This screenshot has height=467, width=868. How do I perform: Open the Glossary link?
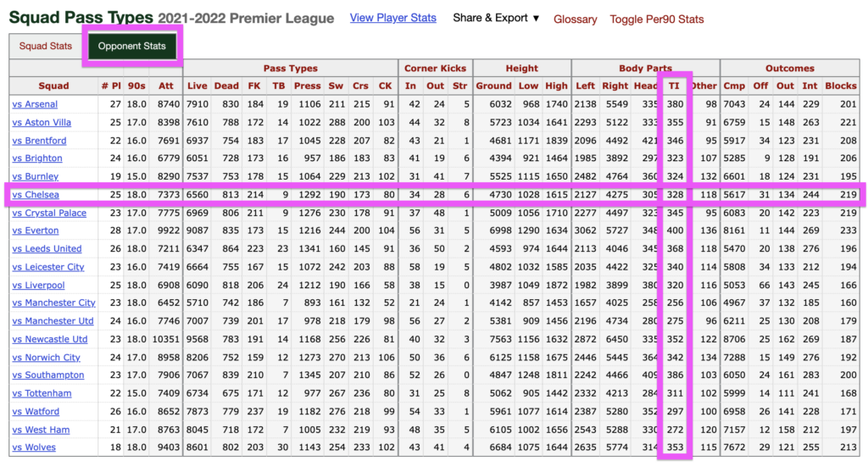[576, 19]
